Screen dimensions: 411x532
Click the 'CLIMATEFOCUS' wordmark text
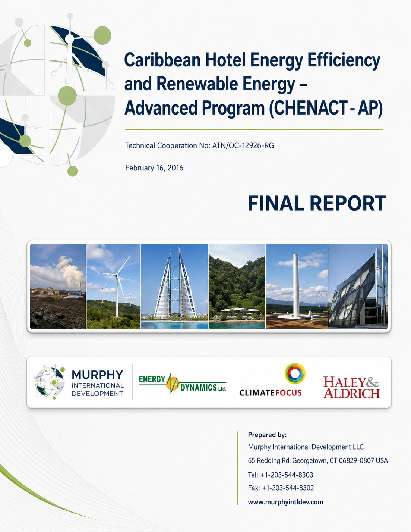coord(271,393)
